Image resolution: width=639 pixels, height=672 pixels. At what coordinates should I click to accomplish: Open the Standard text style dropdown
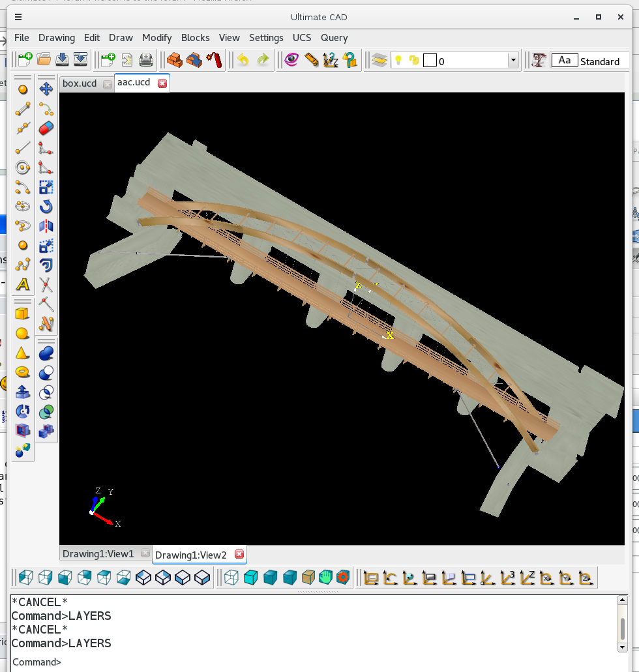(x=599, y=61)
